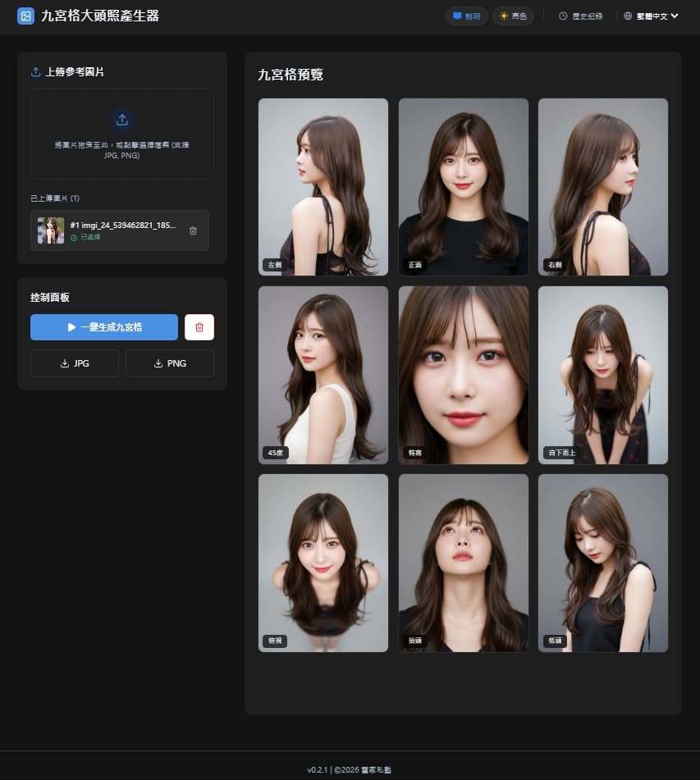Select the 45-degree angle portrait
The image size is (700, 780).
323,375
